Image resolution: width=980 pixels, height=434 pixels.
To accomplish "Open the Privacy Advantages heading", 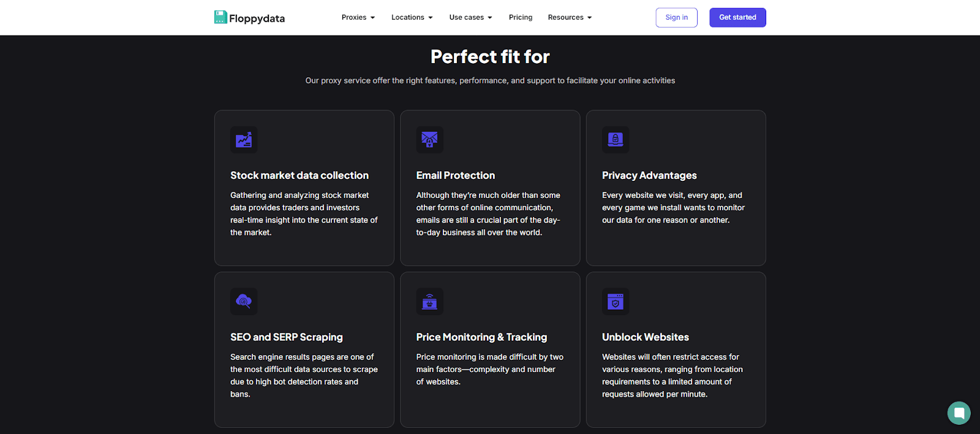I will pos(649,175).
